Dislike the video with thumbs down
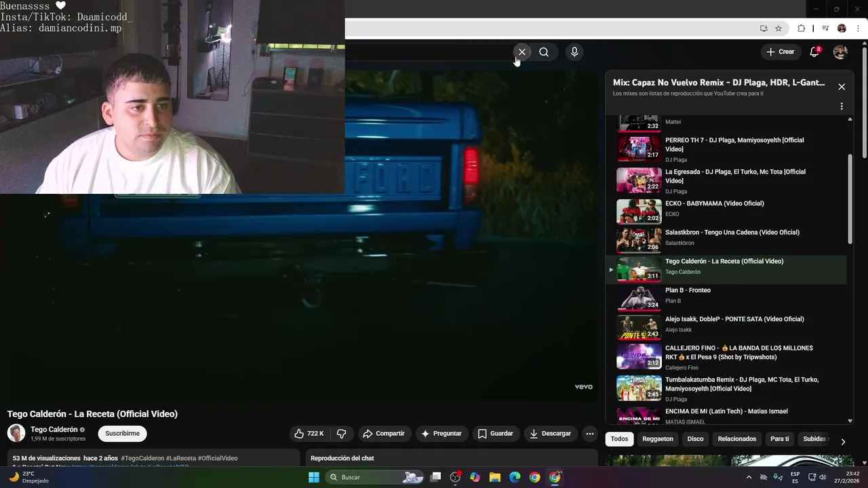This screenshot has height=488, width=868. (x=342, y=434)
